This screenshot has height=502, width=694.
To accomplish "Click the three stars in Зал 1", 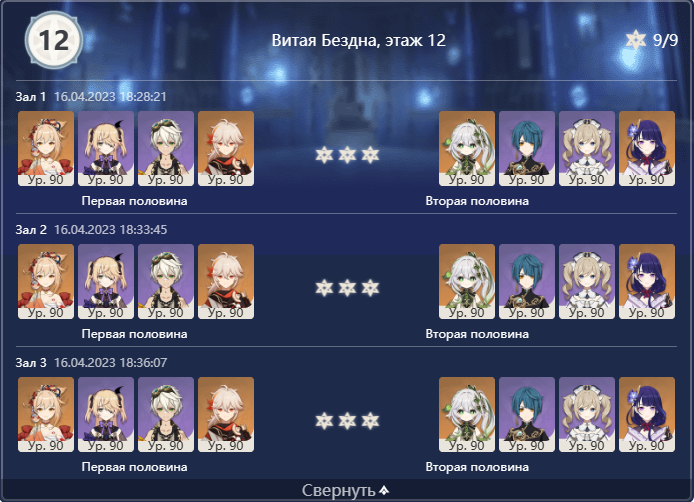I will [347, 155].
